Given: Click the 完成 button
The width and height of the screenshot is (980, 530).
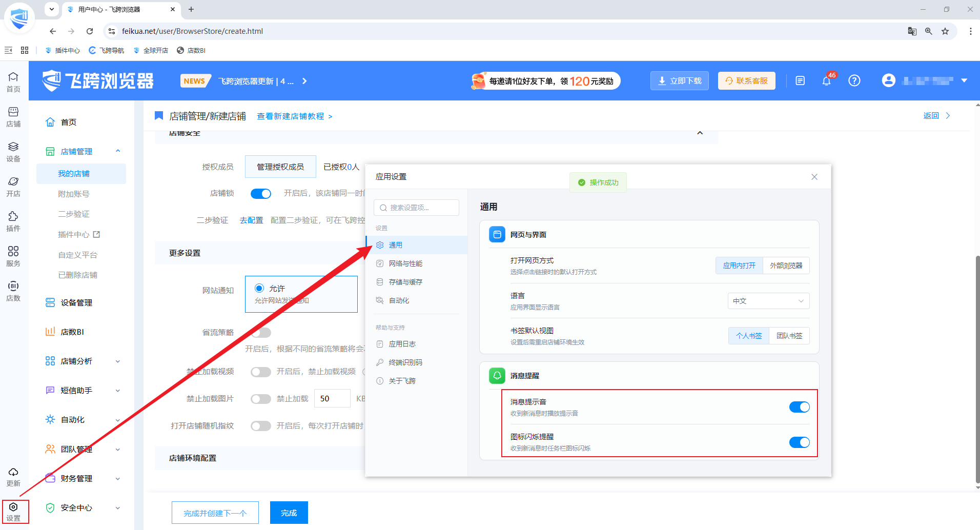Looking at the screenshot, I should (289, 513).
